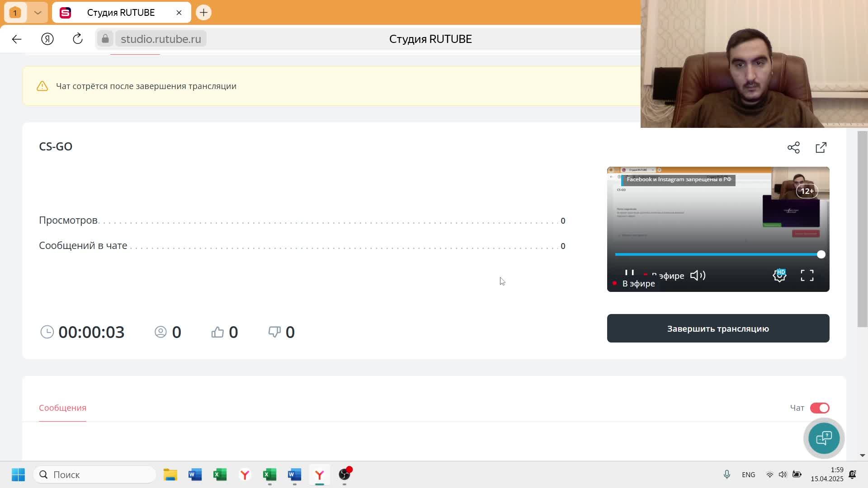The image size is (868, 488).
Task: Reload the studio page
Action: tap(78, 39)
